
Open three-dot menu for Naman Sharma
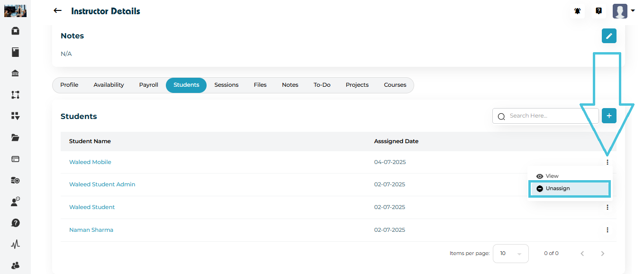click(x=607, y=230)
